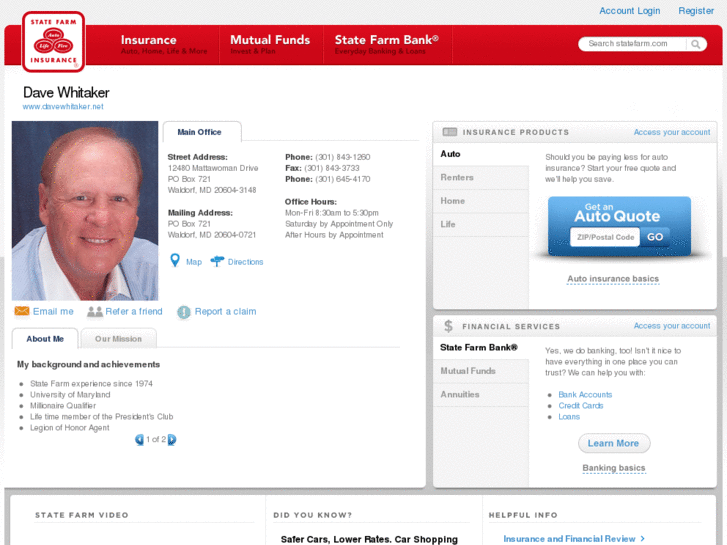The image size is (727, 545).
Task: Click the search magnifier icon
Action: [x=695, y=44]
